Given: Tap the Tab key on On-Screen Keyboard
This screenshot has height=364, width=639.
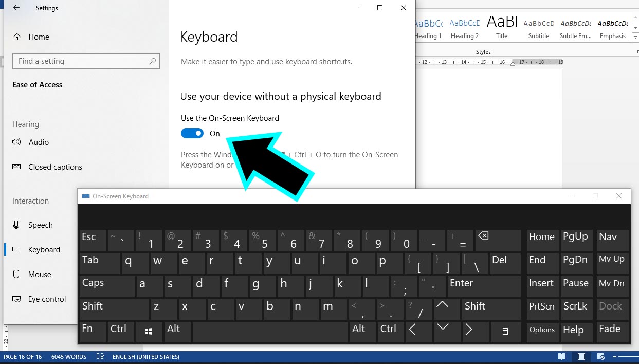Looking at the screenshot, I should (100, 263).
